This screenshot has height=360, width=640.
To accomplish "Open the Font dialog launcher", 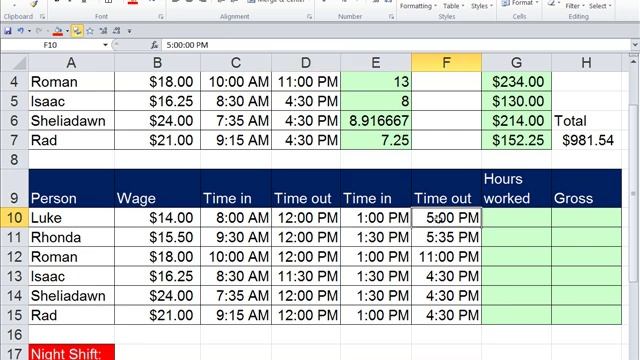I will coord(161,17).
